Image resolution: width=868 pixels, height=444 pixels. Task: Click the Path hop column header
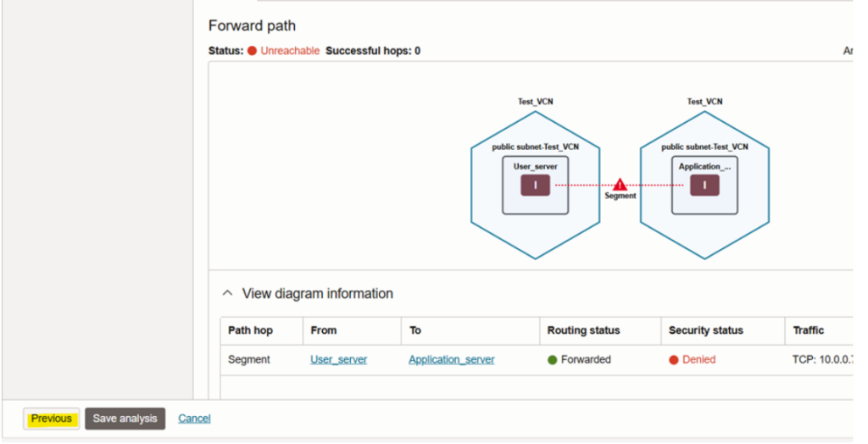pos(250,330)
